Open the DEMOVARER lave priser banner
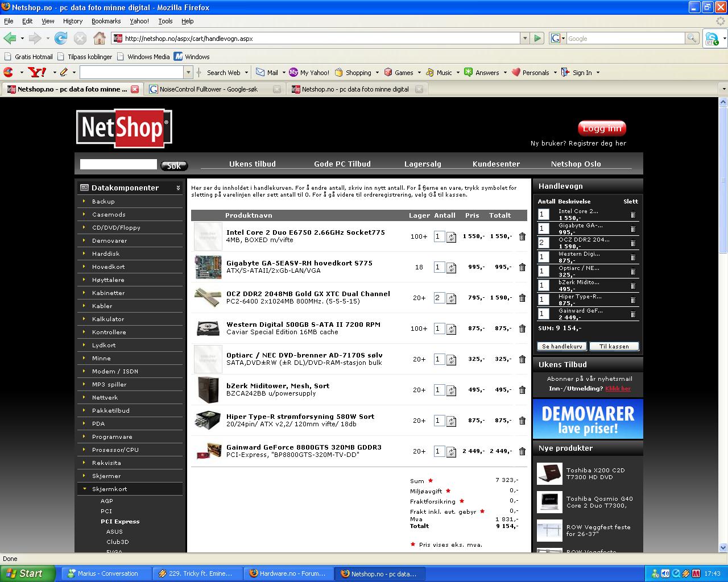Image resolution: width=728 pixels, height=582 pixels. [x=588, y=419]
